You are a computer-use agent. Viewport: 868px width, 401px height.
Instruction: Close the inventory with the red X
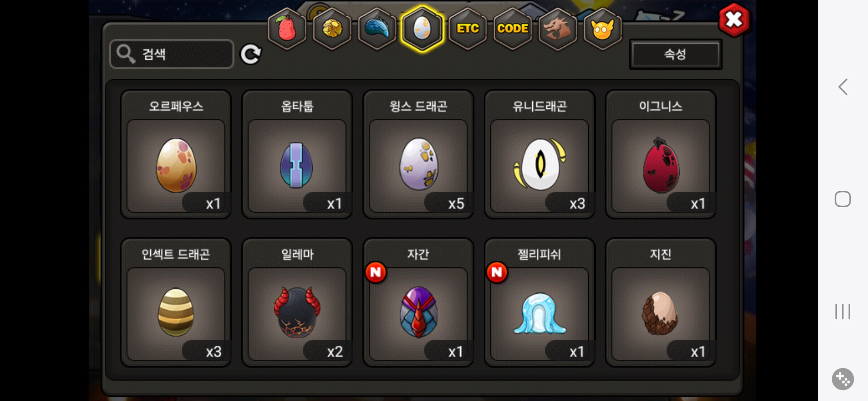pyautogui.click(x=734, y=20)
